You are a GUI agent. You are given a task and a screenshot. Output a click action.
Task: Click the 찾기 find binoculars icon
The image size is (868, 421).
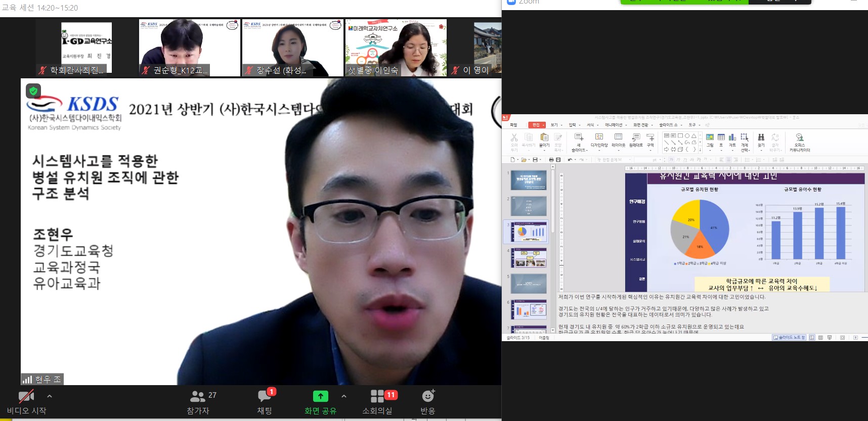click(x=761, y=139)
